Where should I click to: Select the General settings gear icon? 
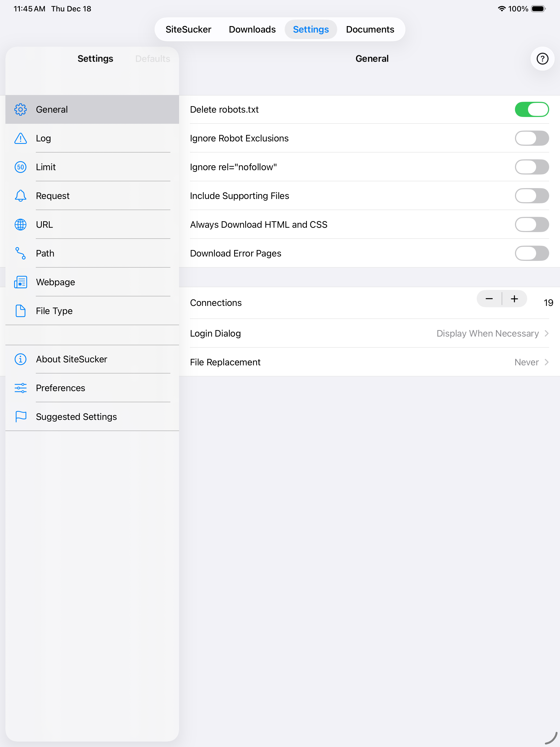(x=20, y=109)
